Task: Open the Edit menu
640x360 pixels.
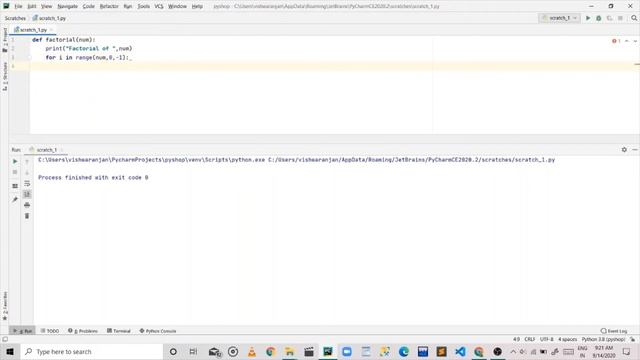Action: [x=31, y=6]
